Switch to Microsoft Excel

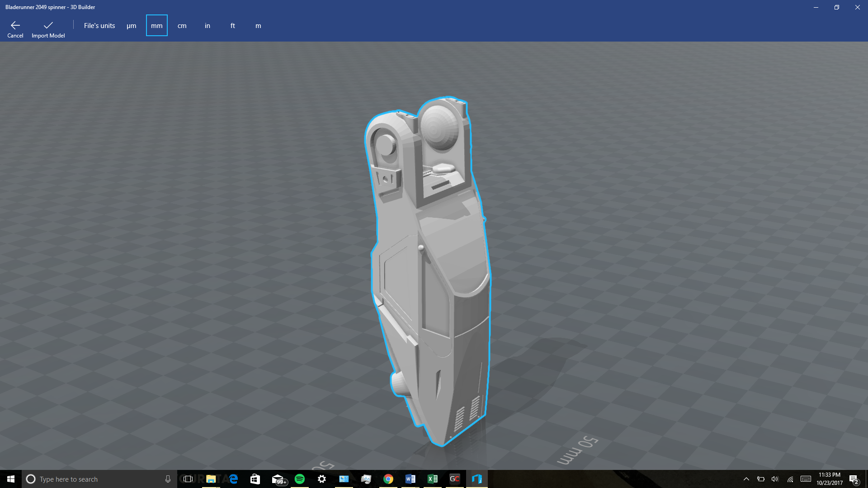pyautogui.click(x=433, y=479)
